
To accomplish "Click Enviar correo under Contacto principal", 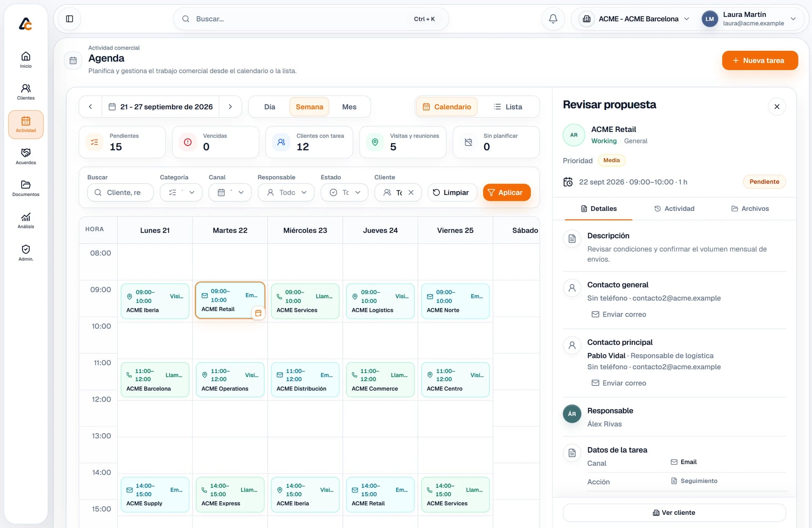I will (619, 383).
